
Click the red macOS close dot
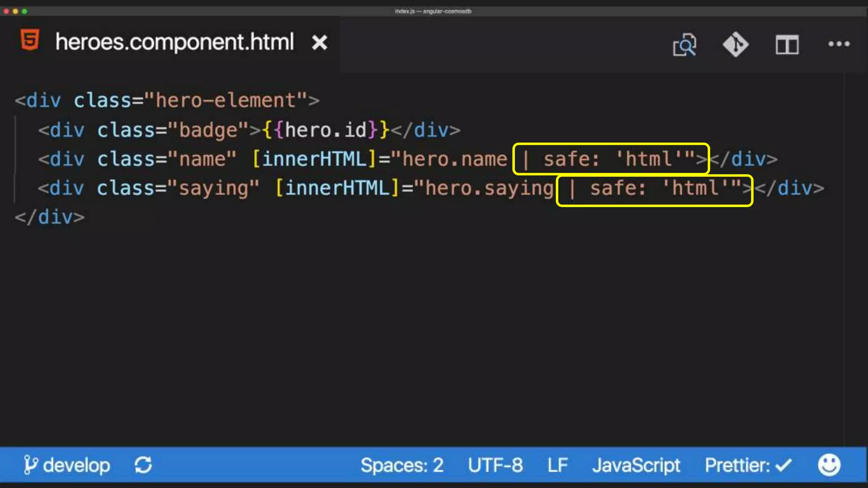point(6,11)
